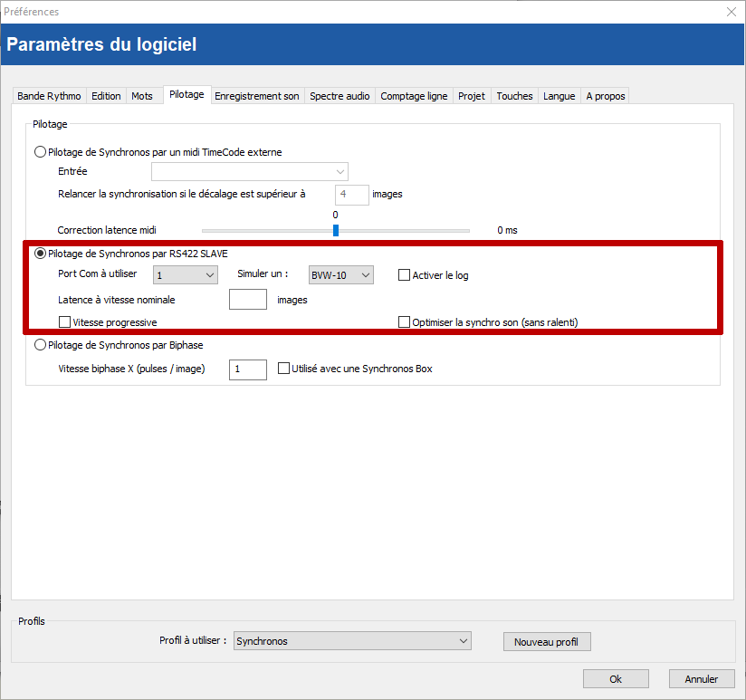
Task: Click the Latence à vitesse nominale field
Action: click(247, 300)
